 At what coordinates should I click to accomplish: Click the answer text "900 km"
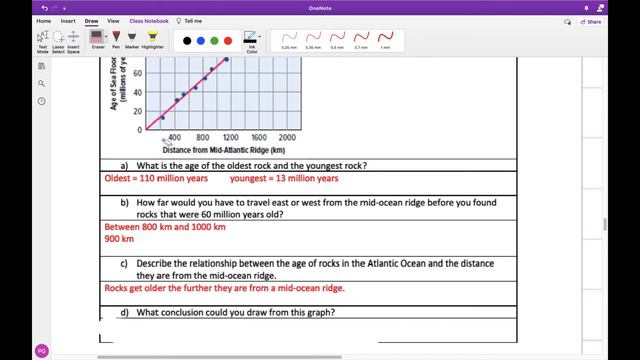[119, 239]
